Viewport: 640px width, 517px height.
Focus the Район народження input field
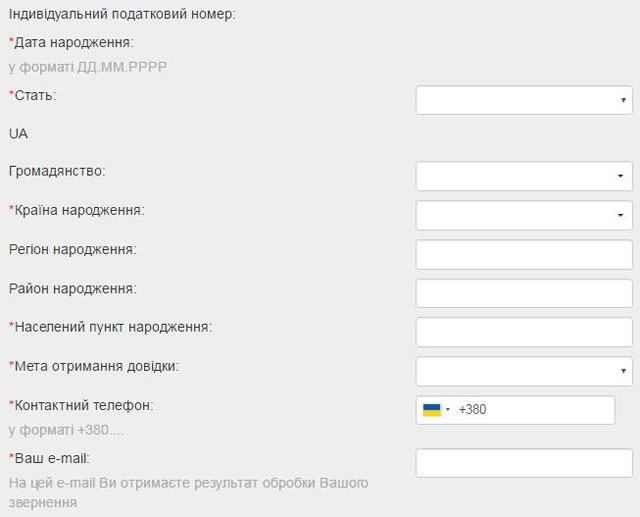coord(524,293)
